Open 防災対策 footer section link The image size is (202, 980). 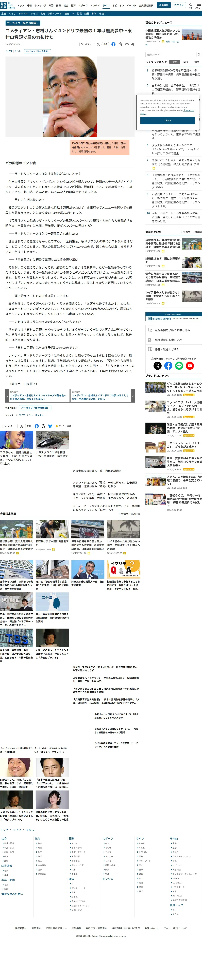(7, 866)
